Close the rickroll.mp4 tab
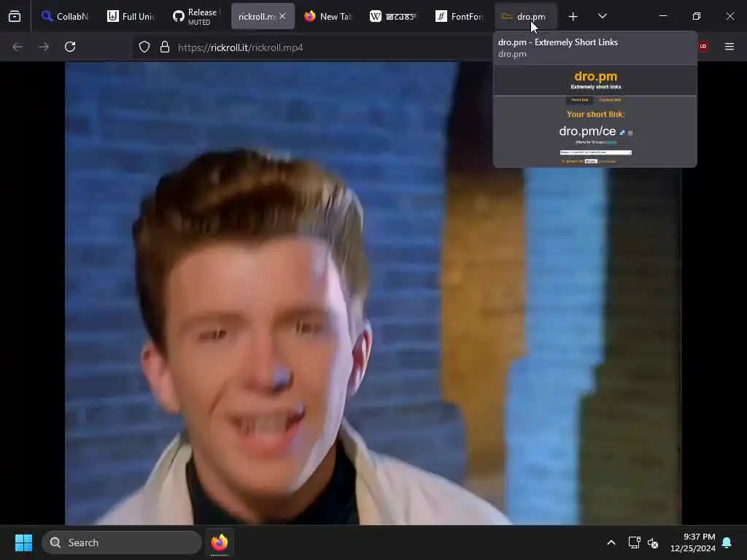The height and width of the screenshot is (560, 747). tap(282, 16)
